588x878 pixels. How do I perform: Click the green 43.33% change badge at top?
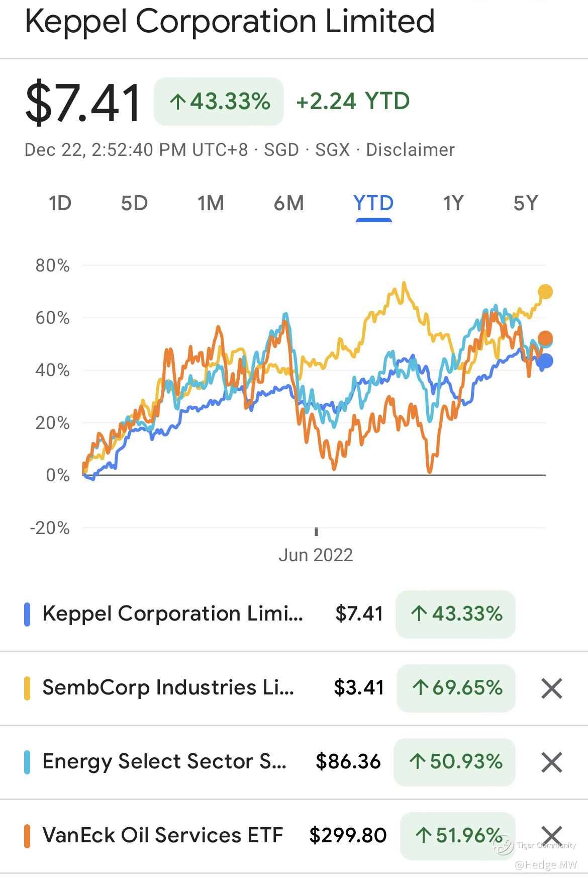pos(219,102)
